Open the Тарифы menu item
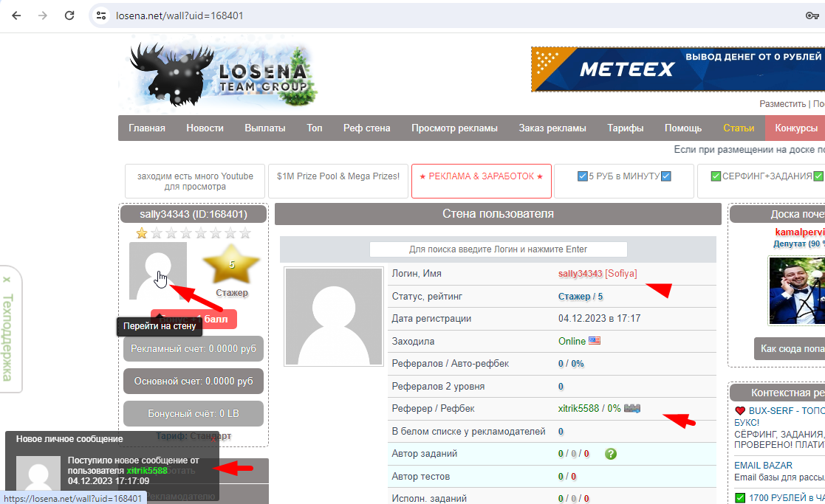Screen dimensions: 825x504 [625, 128]
